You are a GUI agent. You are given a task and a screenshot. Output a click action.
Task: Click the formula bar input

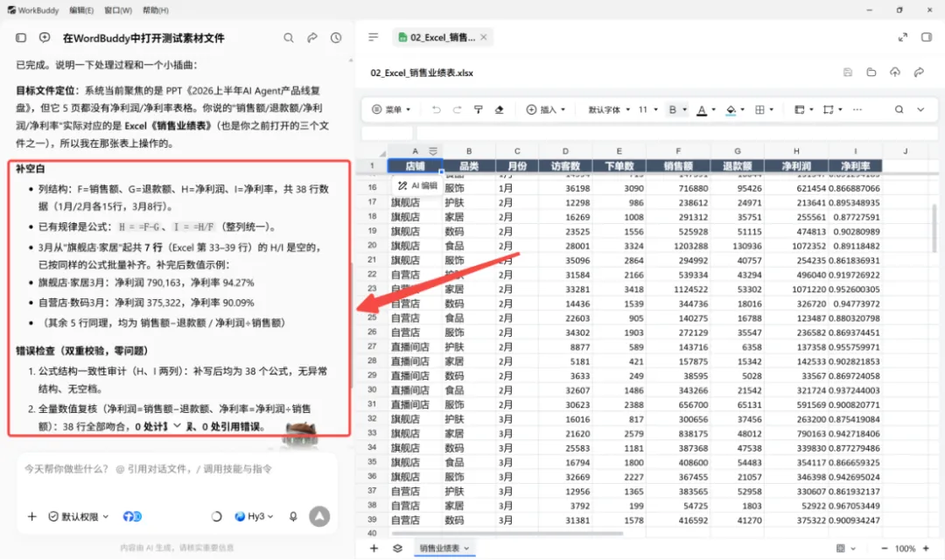tap(676, 133)
